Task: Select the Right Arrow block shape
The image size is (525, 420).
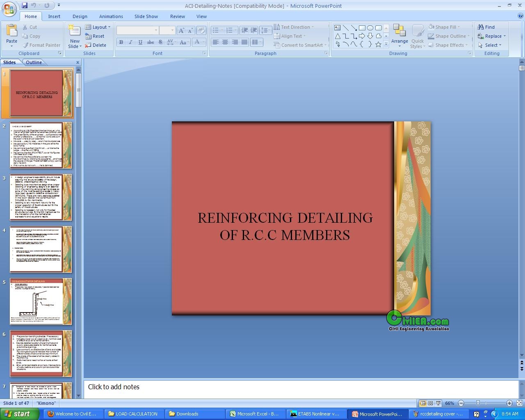Action: tap(362, 36)
